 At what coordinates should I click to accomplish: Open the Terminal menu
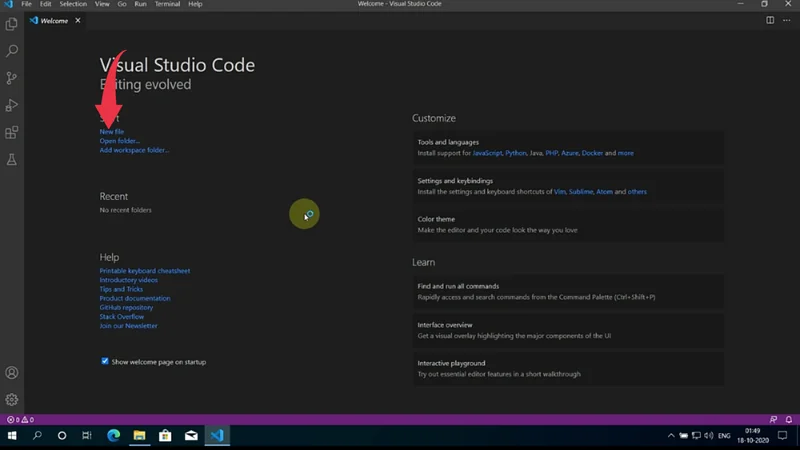(x=166, y=4)
